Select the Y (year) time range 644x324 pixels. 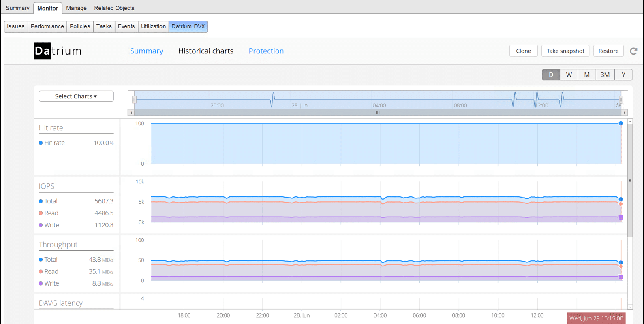[x=623, y=75]
